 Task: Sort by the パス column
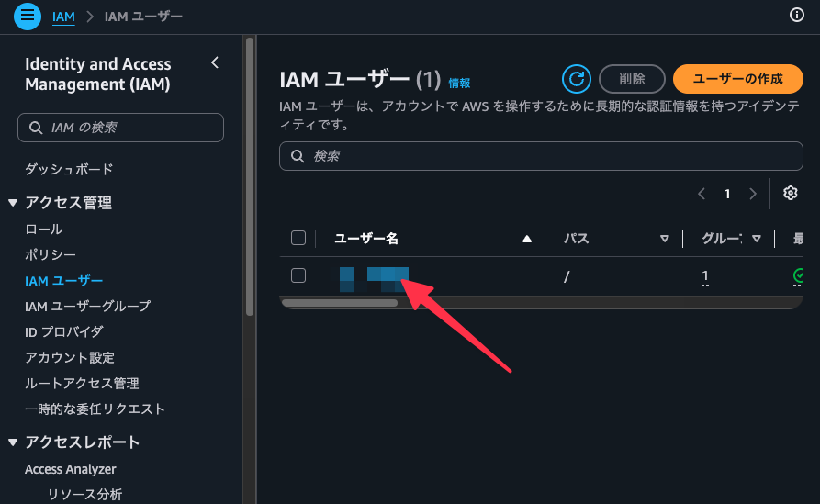click(665, 239)
